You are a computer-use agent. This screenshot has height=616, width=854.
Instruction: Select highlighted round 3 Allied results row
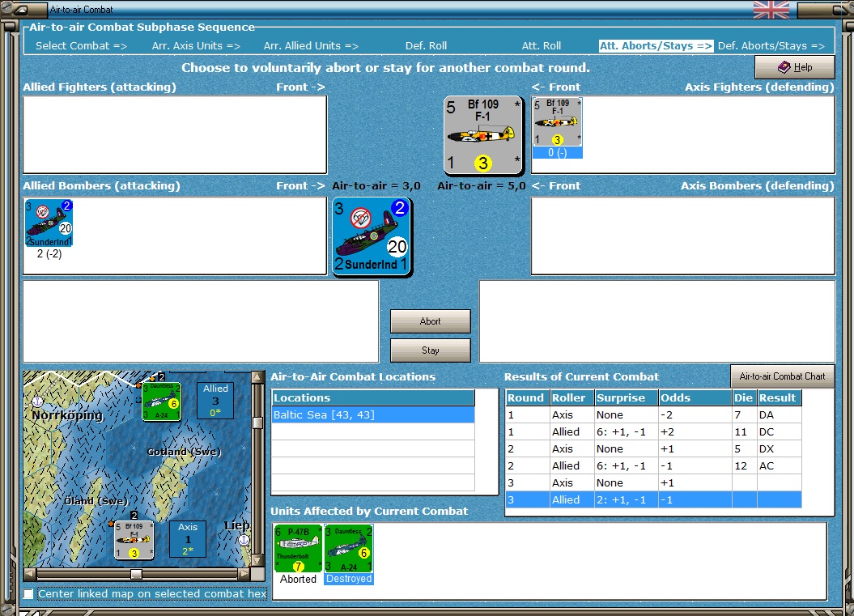point(653,499)
